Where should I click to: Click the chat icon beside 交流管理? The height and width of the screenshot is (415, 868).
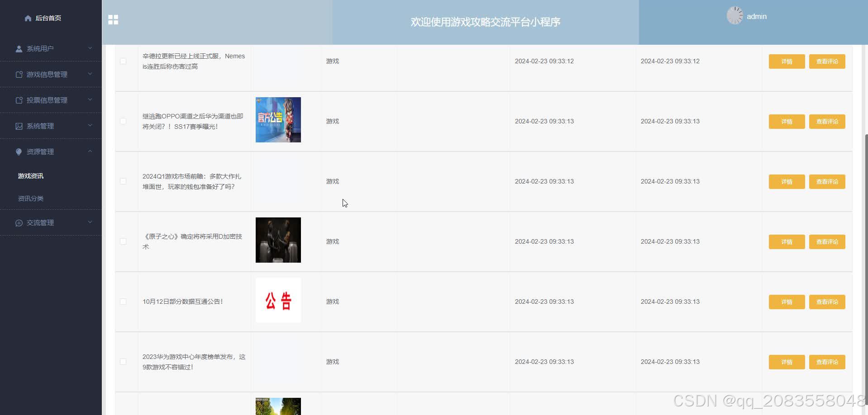[19, 223]
